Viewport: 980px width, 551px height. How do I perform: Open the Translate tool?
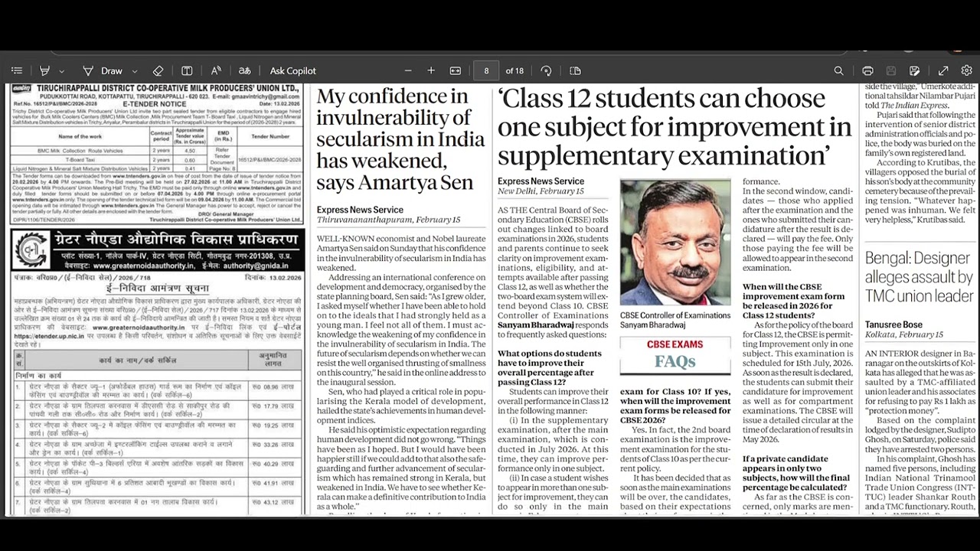245,70
